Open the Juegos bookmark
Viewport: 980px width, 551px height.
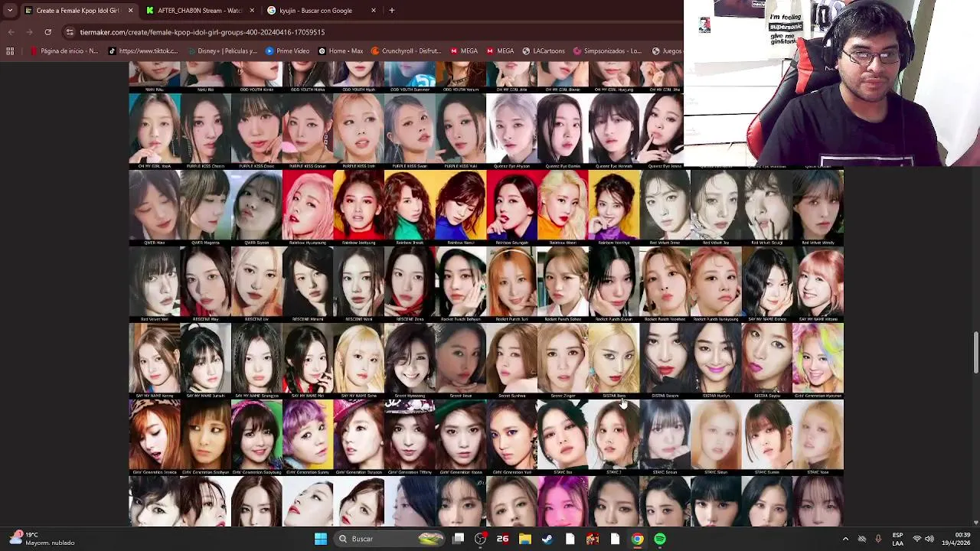tap(667, 51)
